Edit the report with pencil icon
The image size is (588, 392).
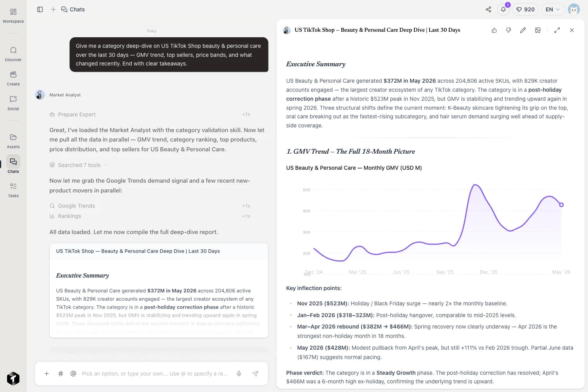(523, 30)
